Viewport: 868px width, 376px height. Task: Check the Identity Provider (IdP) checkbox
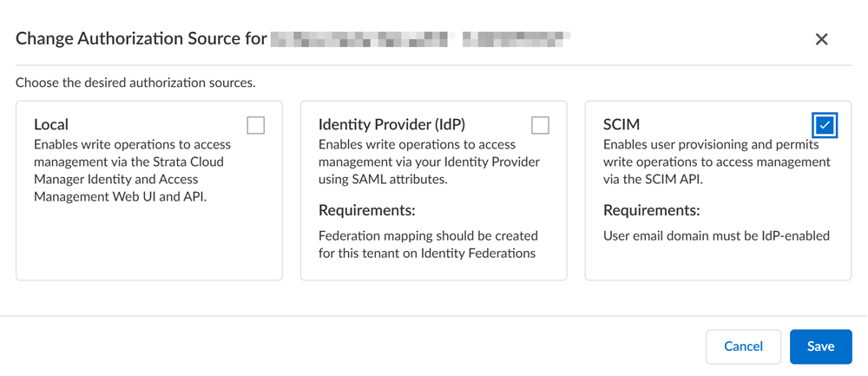(540, 126)
